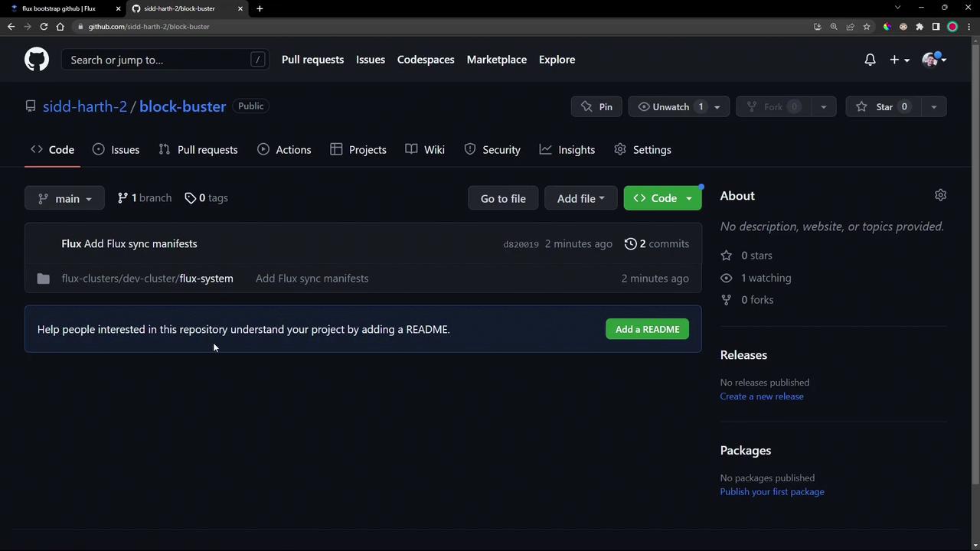Bookmark page with star icon in address bar

(x=867, y=27)
